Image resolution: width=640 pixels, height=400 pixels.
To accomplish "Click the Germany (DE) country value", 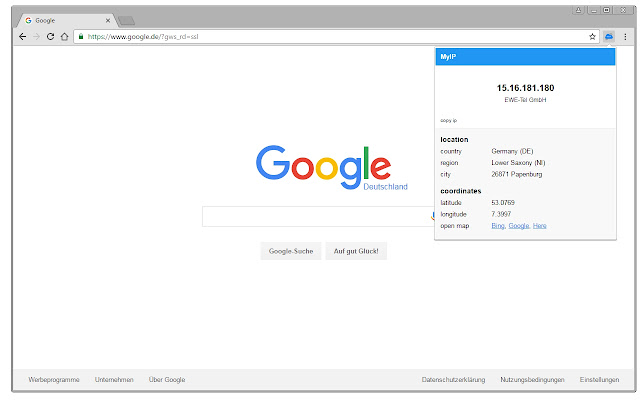I will click(x=512, y=151).
